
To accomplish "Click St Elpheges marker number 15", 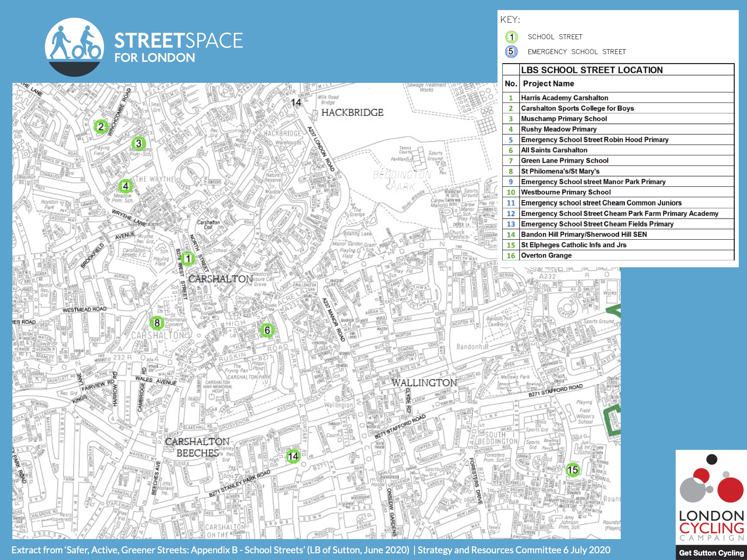I will [573, 470].
